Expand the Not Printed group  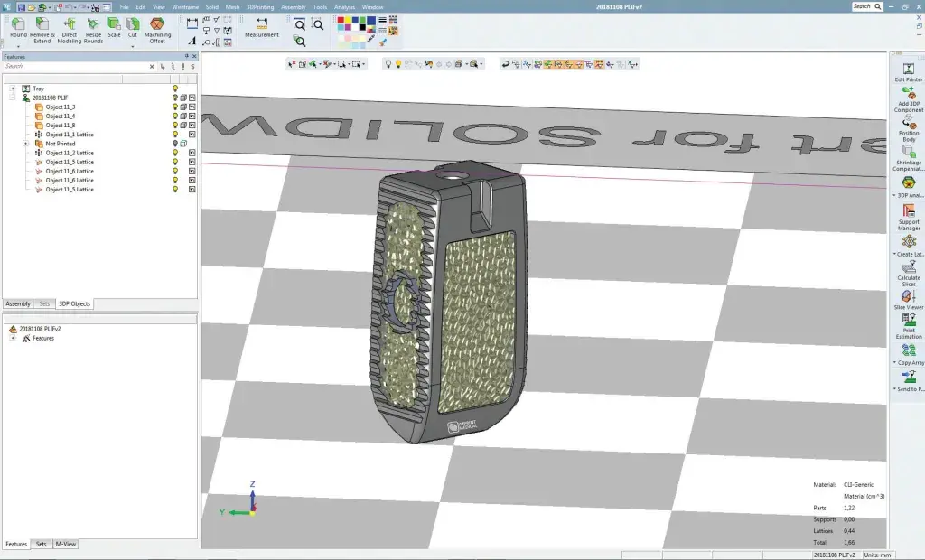23,144
